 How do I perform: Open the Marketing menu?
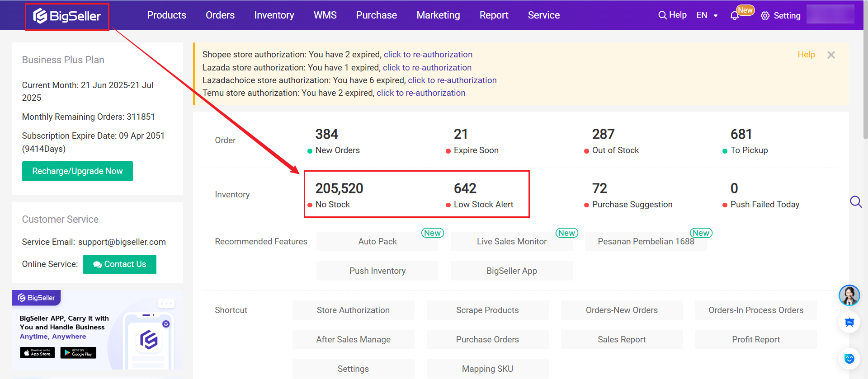pyautogui.click(x=438, y=15)
